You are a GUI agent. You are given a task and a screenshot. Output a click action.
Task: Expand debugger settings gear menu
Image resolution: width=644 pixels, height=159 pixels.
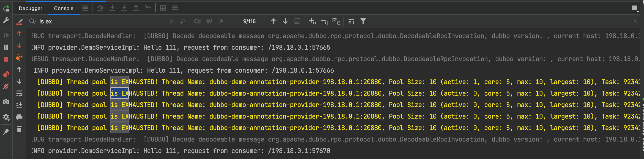(x=6, y=117)
